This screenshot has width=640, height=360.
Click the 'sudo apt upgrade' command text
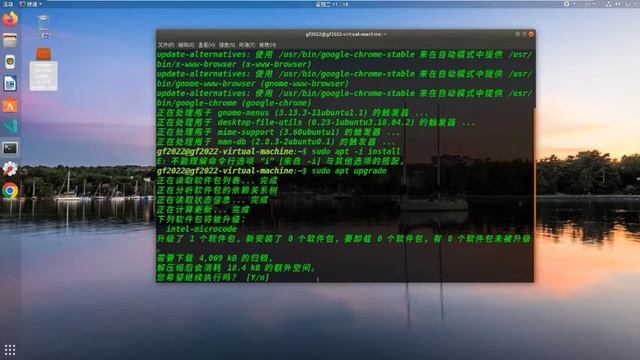[x=349, y=171]
